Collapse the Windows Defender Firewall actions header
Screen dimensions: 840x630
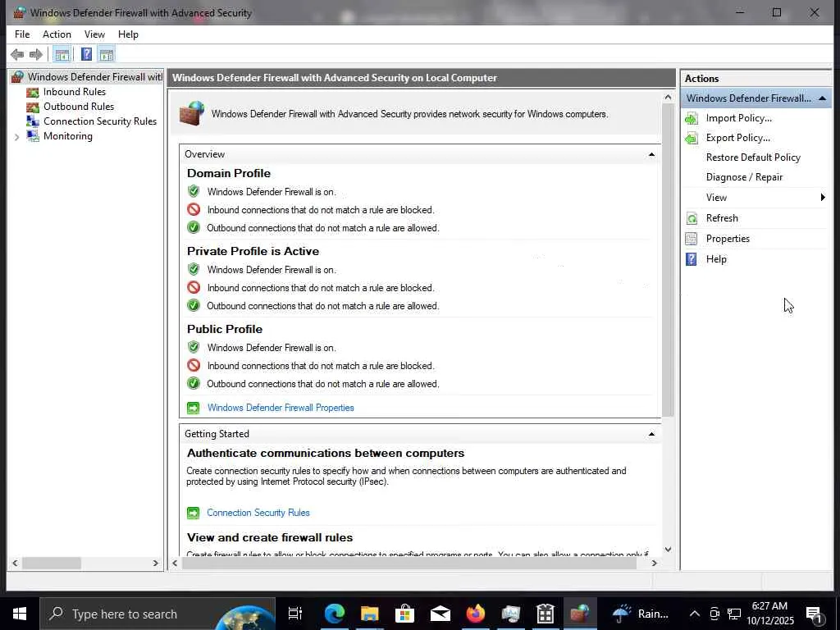click(x=822, y=98)
